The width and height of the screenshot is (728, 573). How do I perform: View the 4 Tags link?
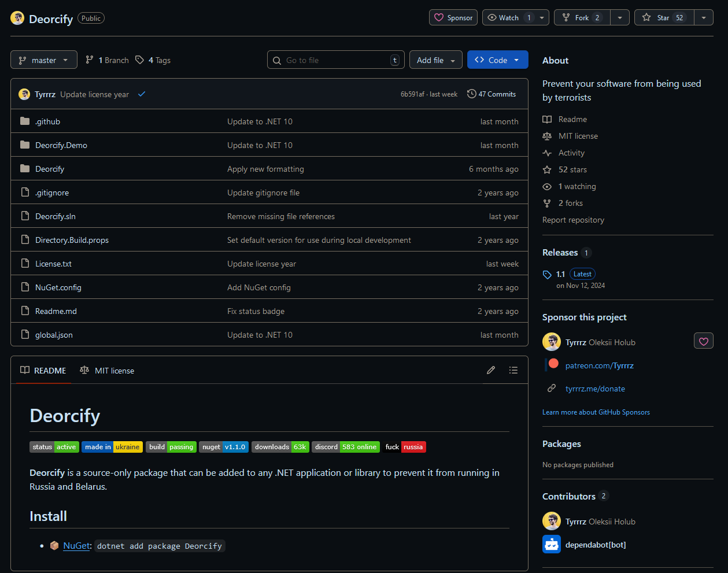tap(153, 60)
